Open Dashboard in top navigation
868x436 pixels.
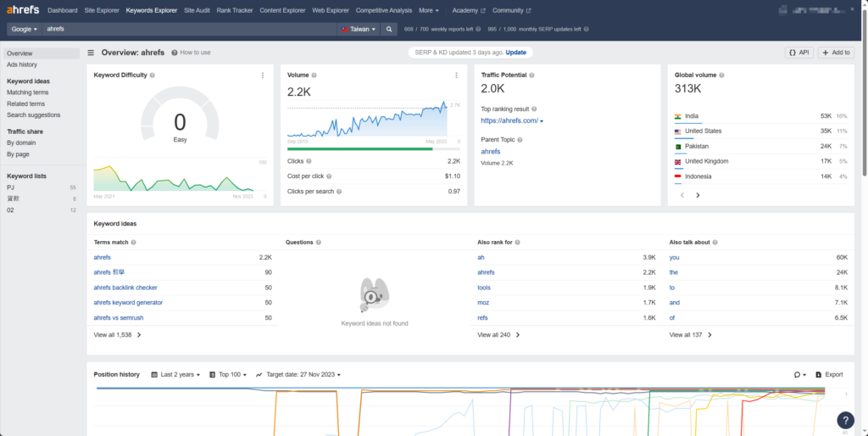(63, 10)
